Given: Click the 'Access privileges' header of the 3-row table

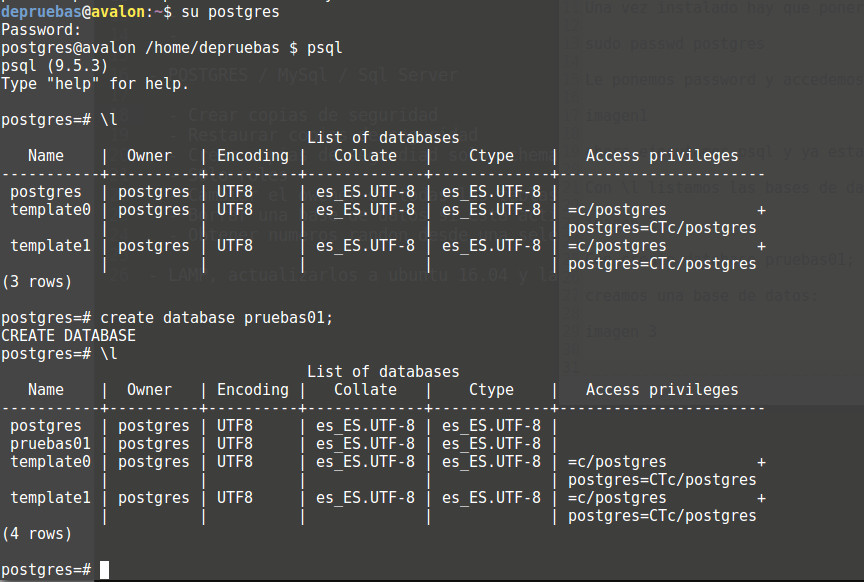Looking at the screenshot, I should pos(662,157).
